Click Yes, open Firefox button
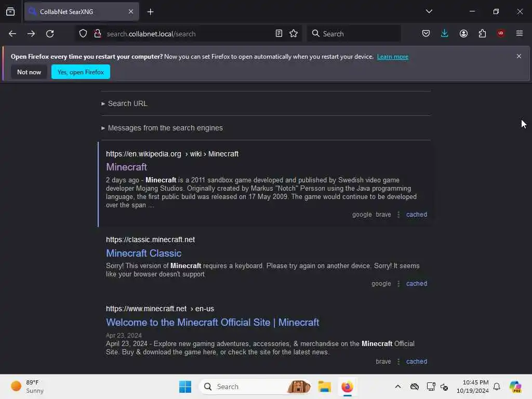The width and height of the screenshot is (532, 399). [81, 72]
